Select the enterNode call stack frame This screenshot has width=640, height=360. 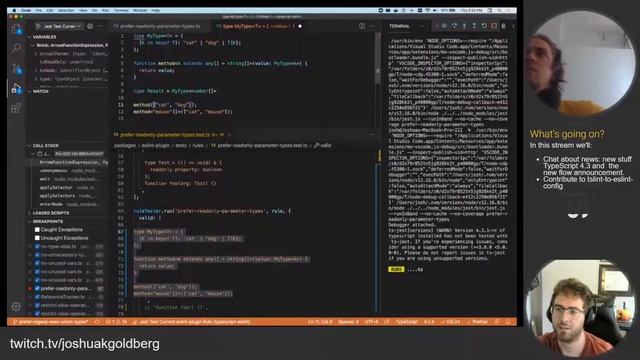coord(69,204)
